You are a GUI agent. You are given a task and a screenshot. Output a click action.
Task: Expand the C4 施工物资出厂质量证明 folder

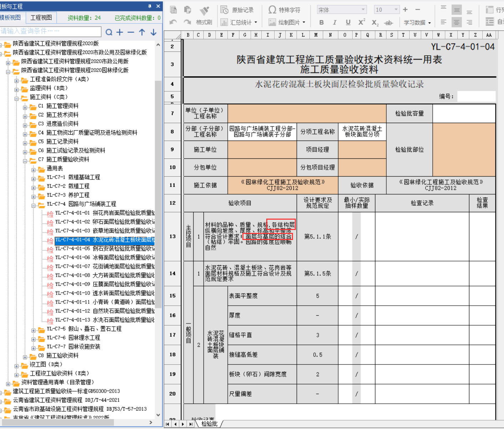click(x=25, y=134)
